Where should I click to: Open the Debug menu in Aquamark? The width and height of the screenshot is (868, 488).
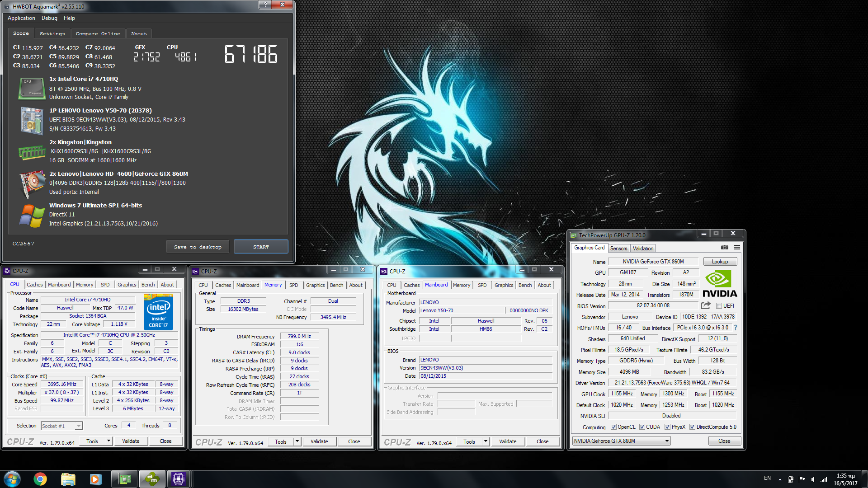tap(49, 18)
